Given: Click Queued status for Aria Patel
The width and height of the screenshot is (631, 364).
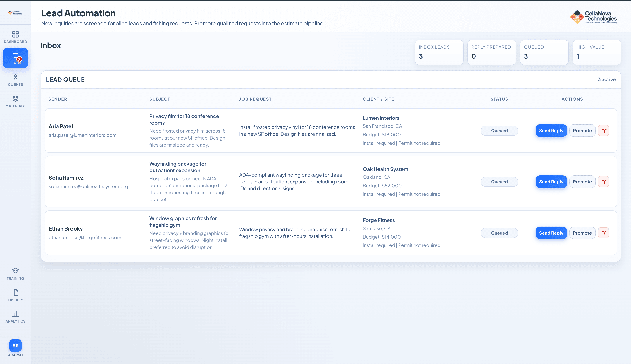Looking at the screenshot, I should click(x=499, y=131).
